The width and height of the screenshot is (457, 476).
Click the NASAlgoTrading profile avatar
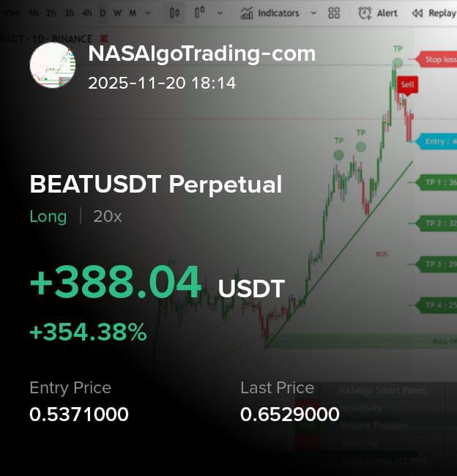point(52,65)
